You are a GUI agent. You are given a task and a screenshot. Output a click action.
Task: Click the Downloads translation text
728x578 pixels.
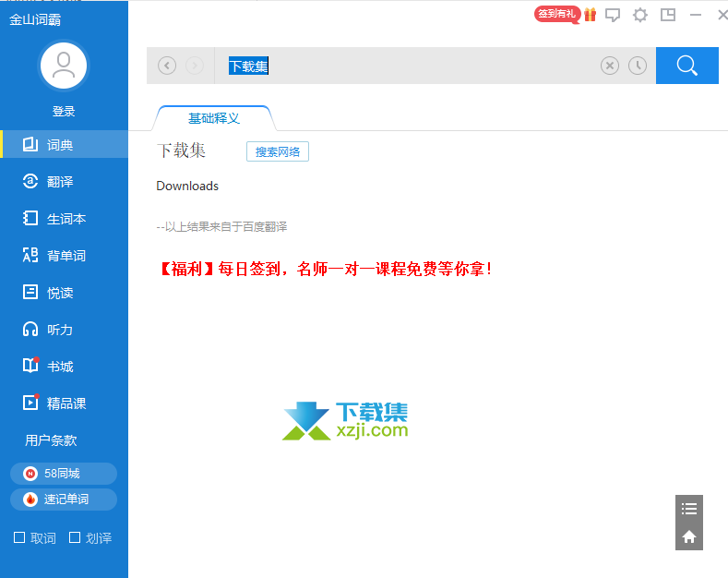187,186
